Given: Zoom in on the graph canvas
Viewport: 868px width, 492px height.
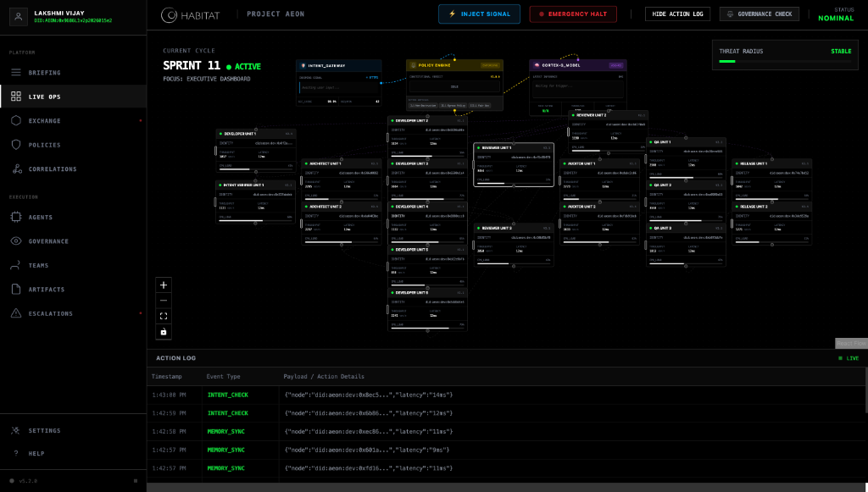Looking at the screenshot, I should coord(164,285).
